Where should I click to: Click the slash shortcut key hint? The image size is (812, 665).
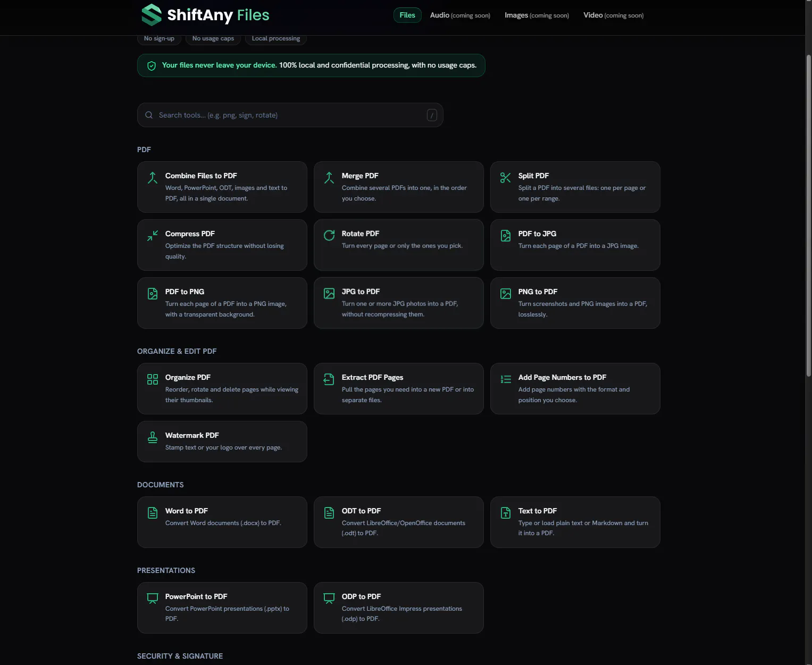432,115
